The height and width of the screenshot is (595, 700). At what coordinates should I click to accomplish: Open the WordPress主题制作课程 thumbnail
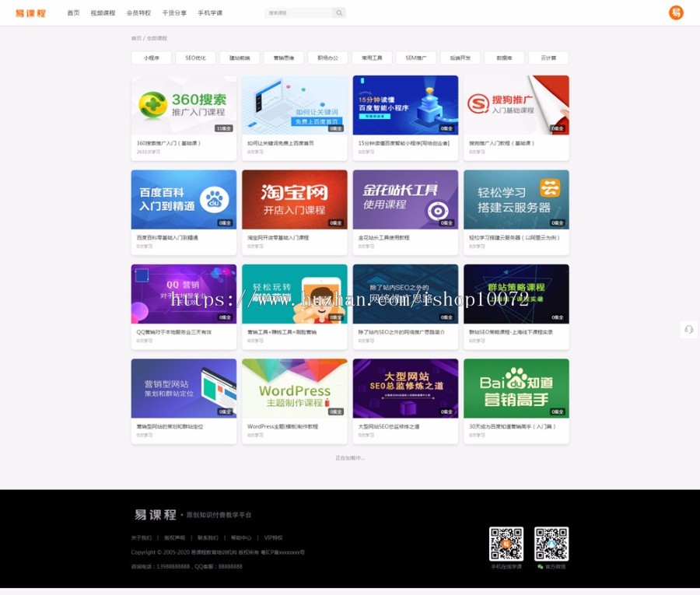coord(294,388)
